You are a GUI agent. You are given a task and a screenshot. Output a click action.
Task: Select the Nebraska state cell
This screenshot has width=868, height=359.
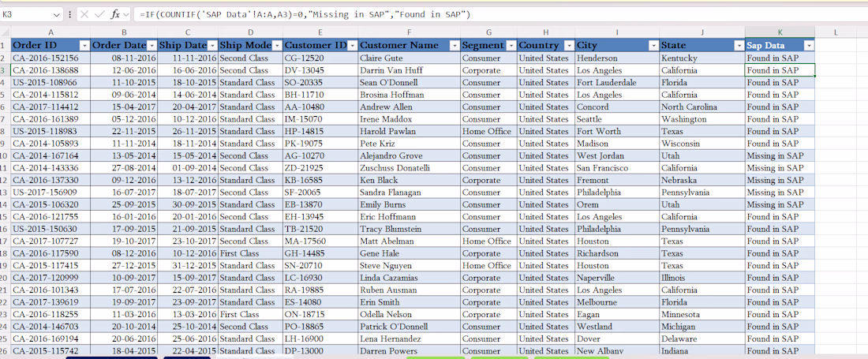(702, 181)
